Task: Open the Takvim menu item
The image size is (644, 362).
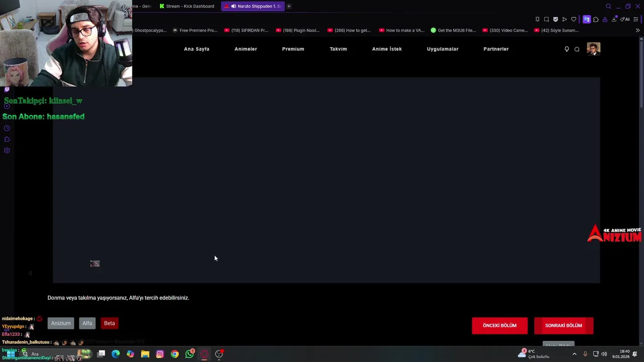Action: point(338,49)
